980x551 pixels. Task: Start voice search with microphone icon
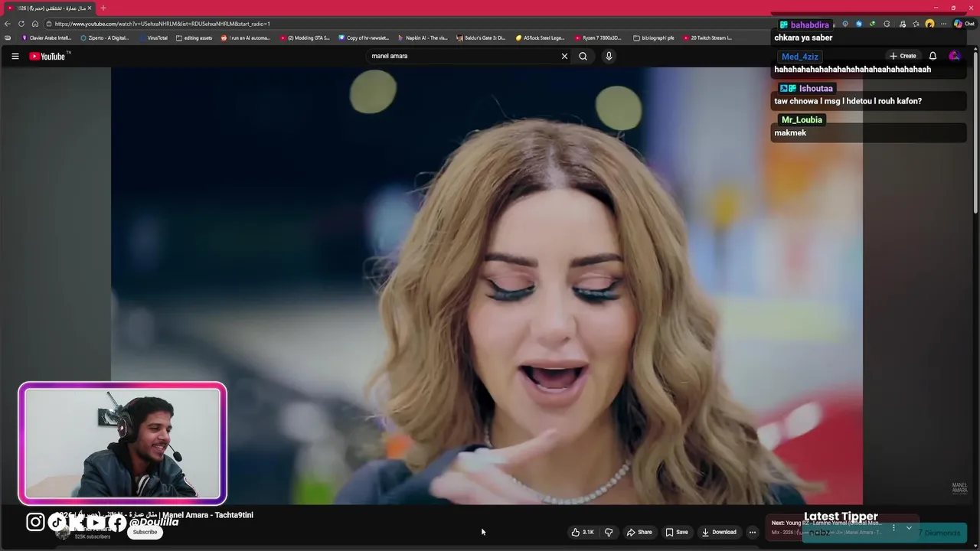[x=609, y=56]
